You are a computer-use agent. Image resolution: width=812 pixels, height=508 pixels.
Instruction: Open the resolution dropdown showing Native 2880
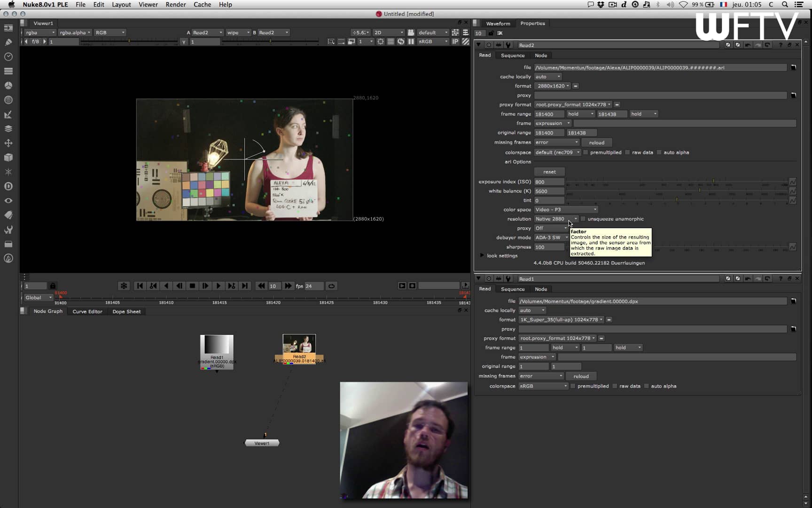(x=556, y=219)
